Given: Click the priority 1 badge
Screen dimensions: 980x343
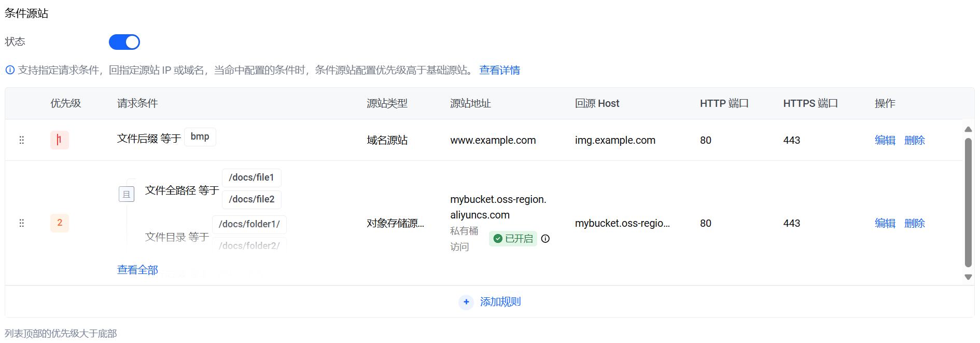Looking at the screenshot, I should 60,140.
